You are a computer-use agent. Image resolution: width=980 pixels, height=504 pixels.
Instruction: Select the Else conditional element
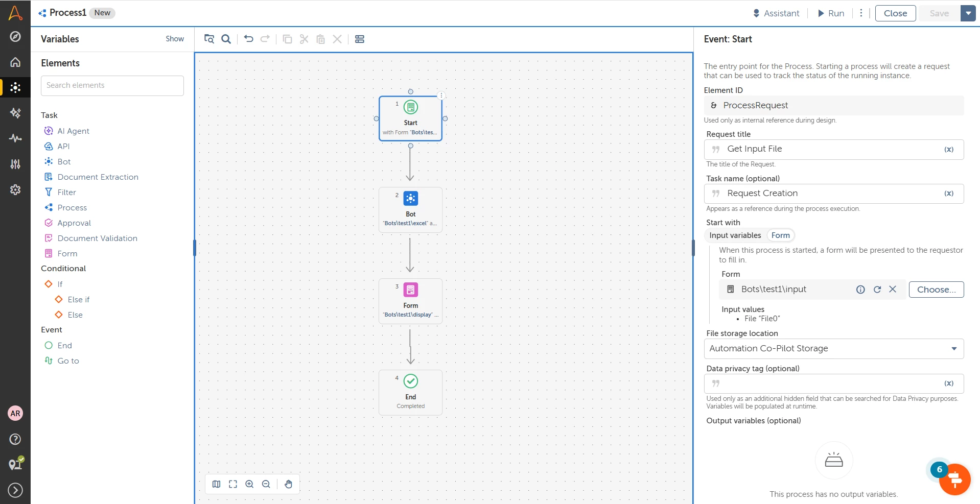click(x=68, y=315)
